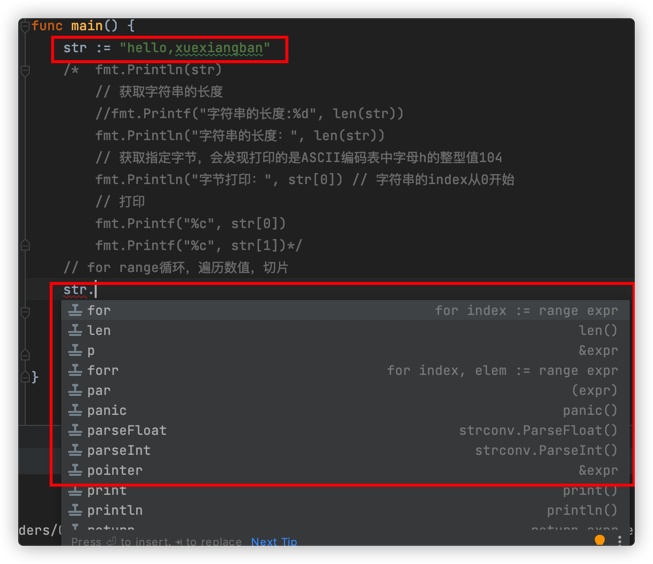The height and width of the screenshot is (564, 653).
Task: Select the 'panic' completion entry
Action: (345, 410)
